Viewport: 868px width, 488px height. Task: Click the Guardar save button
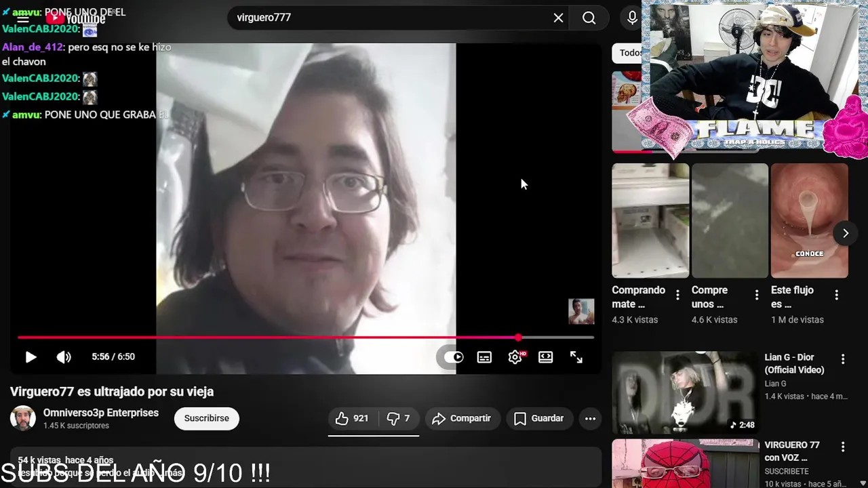pos(539,418)
